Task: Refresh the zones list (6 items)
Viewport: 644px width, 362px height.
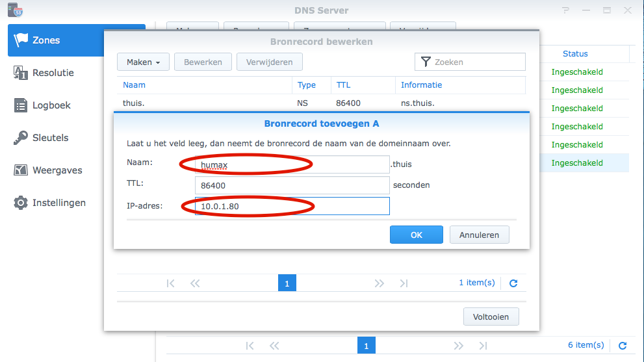Action: pyautogui.click(x=623, y=346)
